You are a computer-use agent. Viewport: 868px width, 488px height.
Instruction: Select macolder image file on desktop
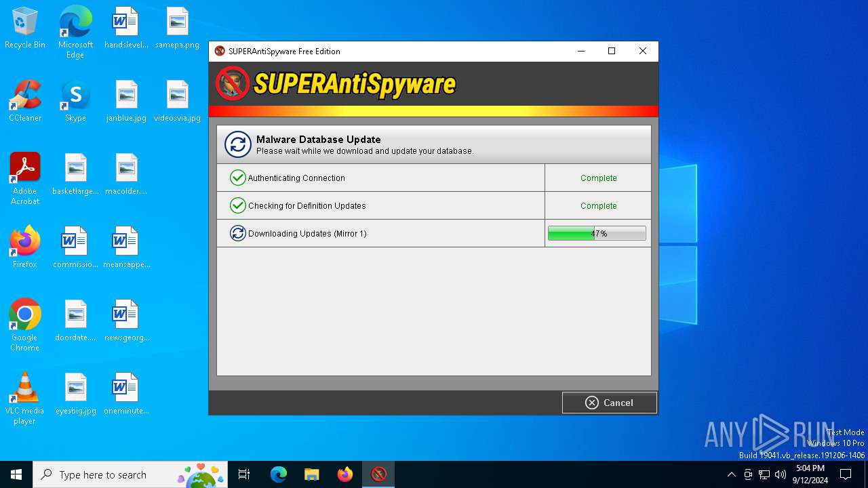coord(126,175)
